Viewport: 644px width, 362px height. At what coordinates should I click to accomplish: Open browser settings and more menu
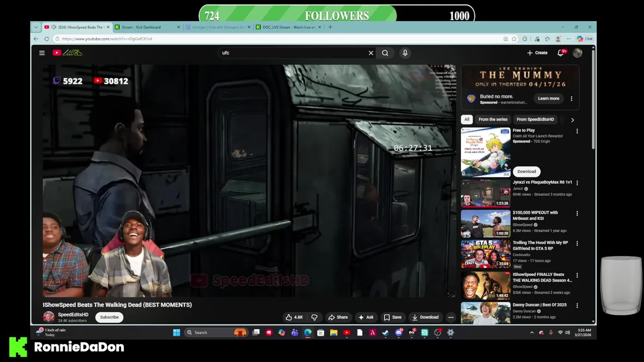click(x=569, y=39)
